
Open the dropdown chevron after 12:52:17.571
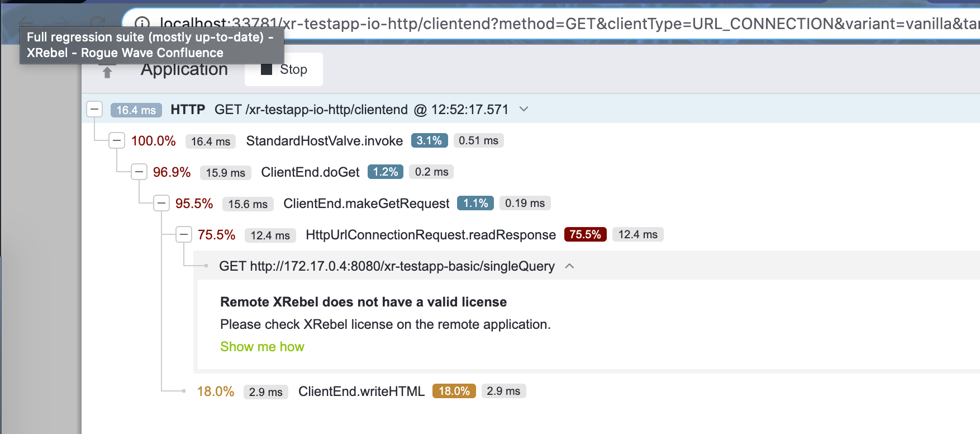pyautogui.click(x=524, y=109)
